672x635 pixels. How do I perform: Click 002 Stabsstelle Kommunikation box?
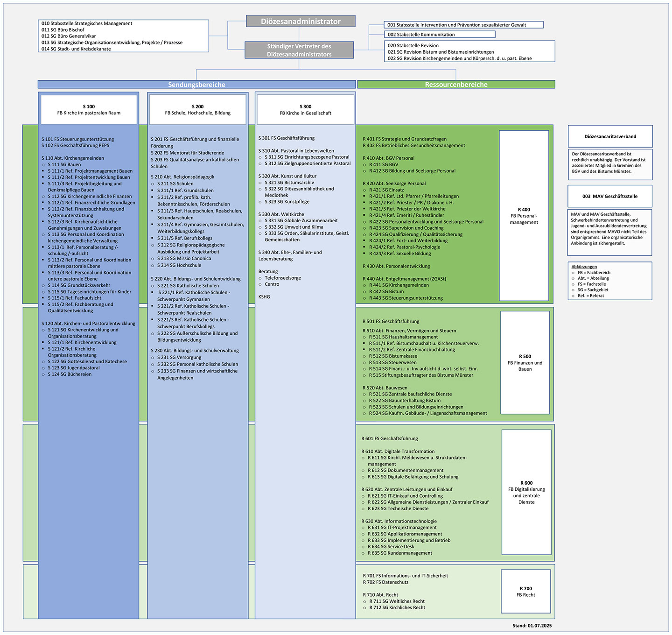click(x=440, y=35)
